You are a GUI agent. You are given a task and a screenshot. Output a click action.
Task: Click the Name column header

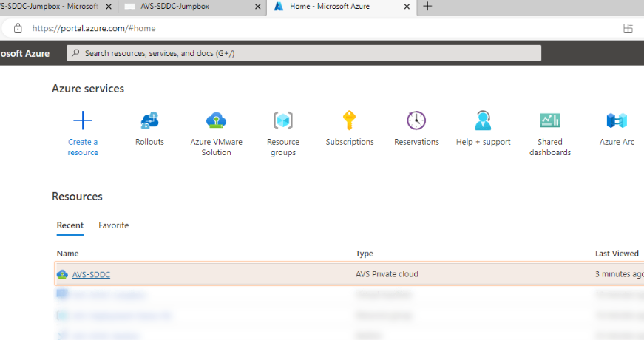pyautogui.click(x=67, y=254)
